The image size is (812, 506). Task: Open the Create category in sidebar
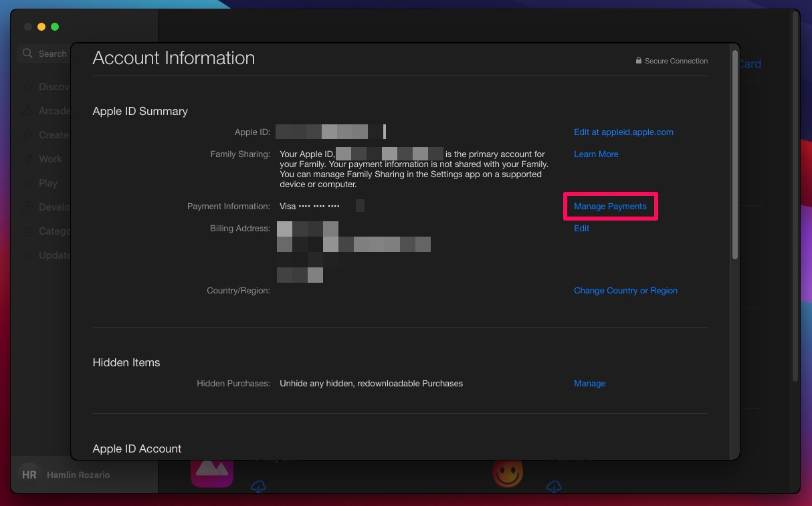(45, 135)
